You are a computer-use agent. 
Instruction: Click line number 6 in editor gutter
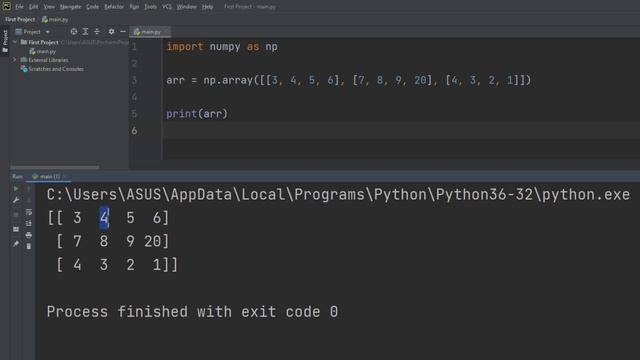point(134,131)
